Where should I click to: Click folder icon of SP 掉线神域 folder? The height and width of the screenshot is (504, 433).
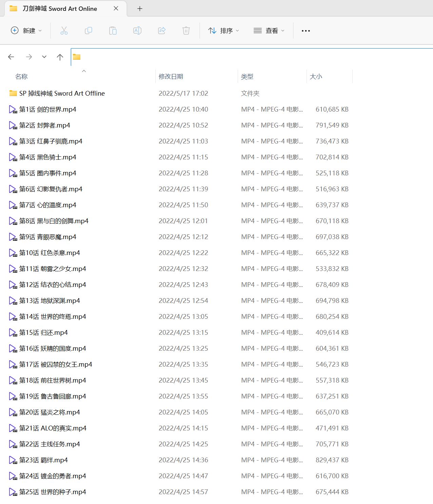13,93
